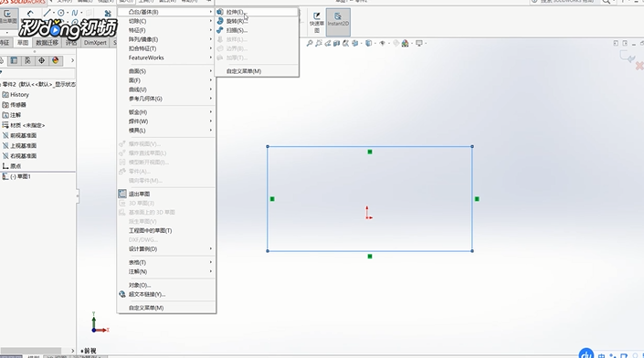Switch to the DimXpert tab
Image resolution: width=644 pixels, height=358 pixels.
(95, 43)
